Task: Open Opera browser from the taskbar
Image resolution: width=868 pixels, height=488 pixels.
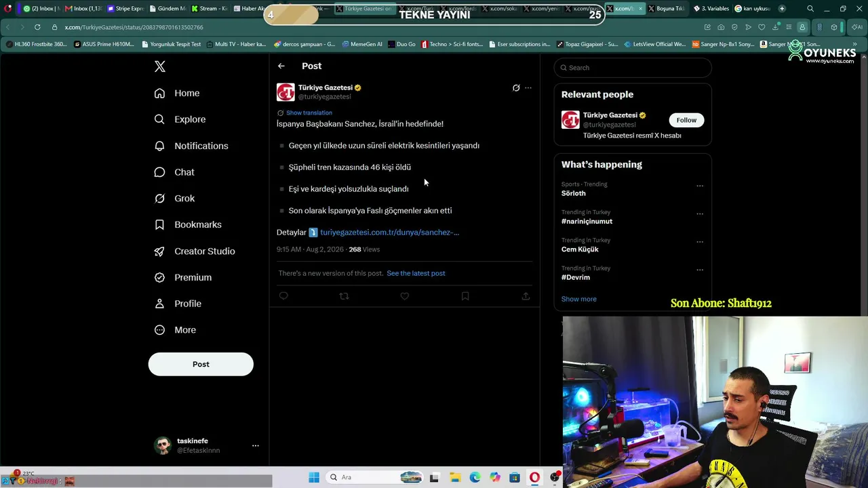Action: (534, 477)
